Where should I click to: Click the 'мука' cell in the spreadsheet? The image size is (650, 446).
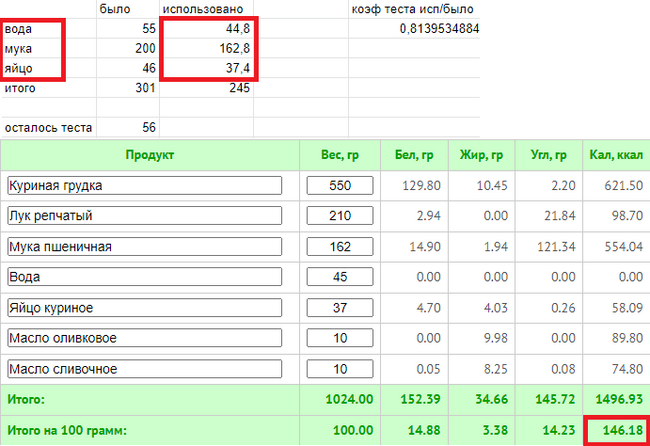(x=48, y=48)
